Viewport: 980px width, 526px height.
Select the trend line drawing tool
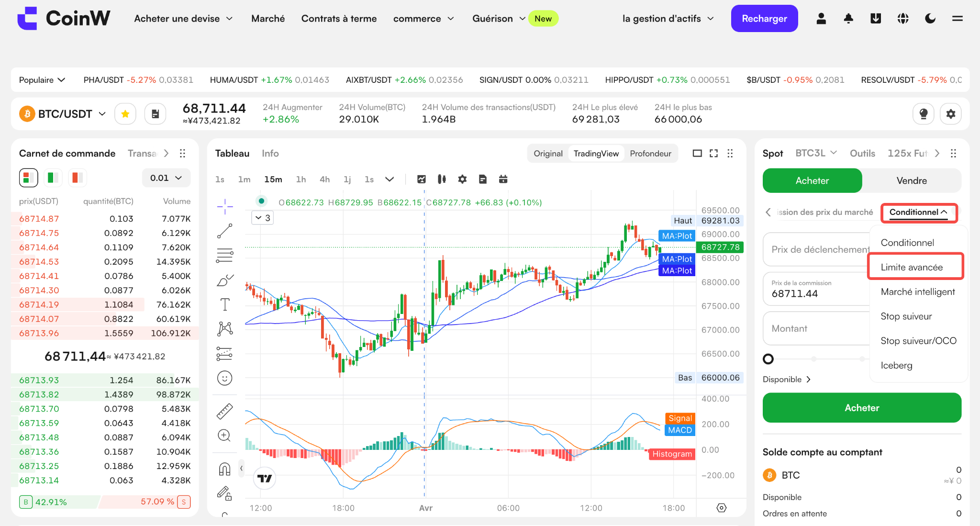coord(225,231)
